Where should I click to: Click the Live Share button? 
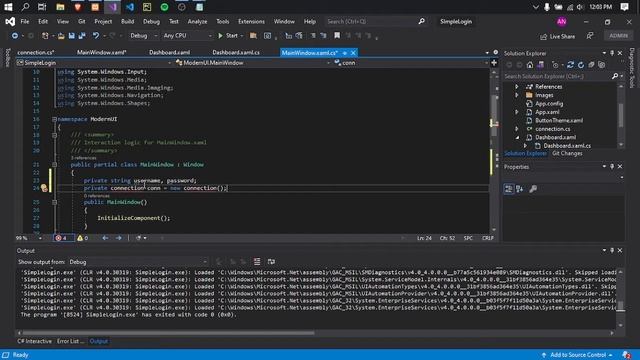[558, 36]
